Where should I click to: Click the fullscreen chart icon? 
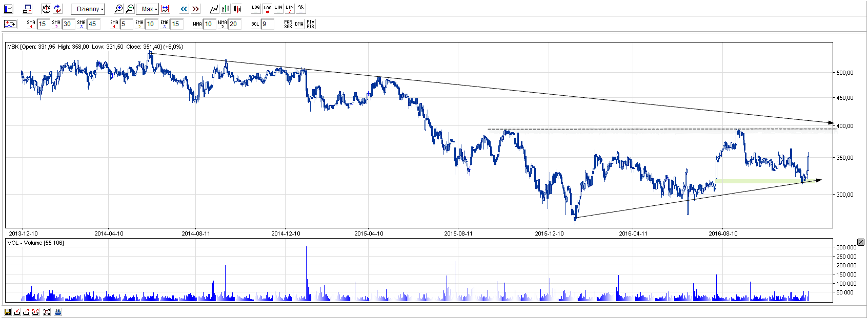point(47,312)
